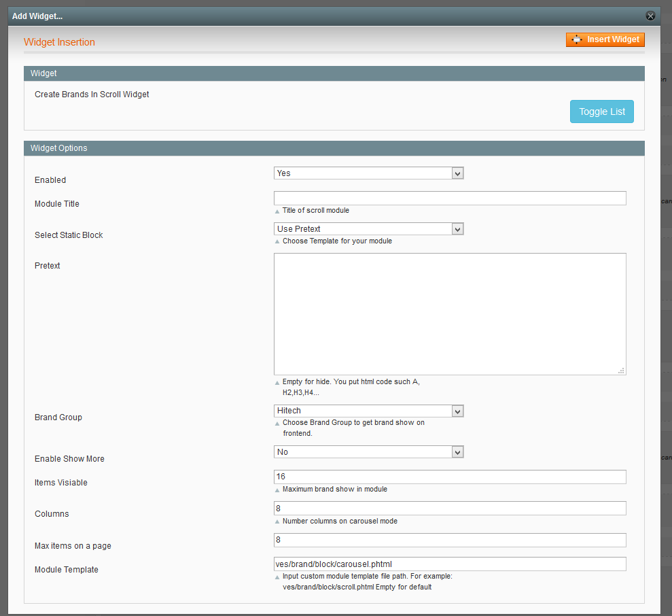Click hint arrow beside Choose Brand Group note
Screen dimensions: 672x616
(x=277, y=423)
